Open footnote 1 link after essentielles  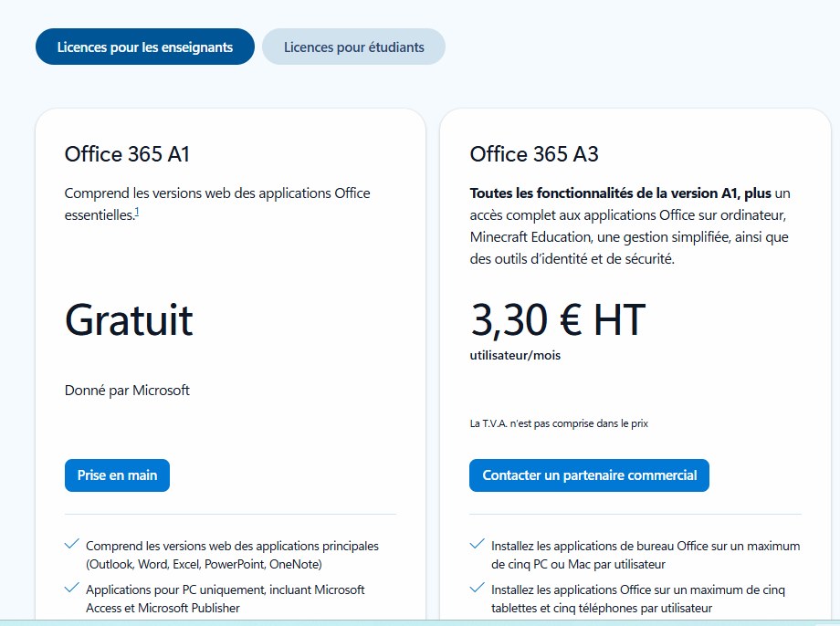pyautogui.click(x=137, y=212)
